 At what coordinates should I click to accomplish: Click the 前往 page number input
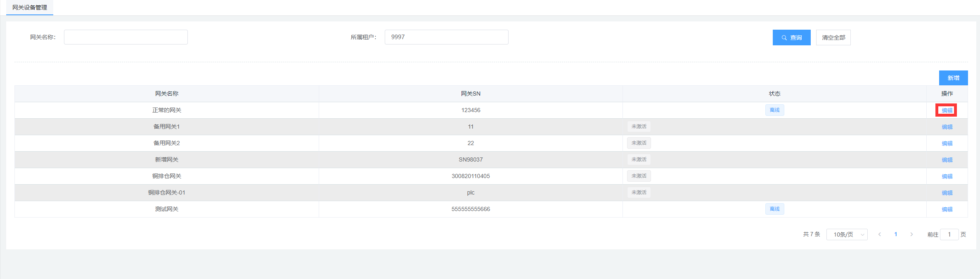[949, 234]
